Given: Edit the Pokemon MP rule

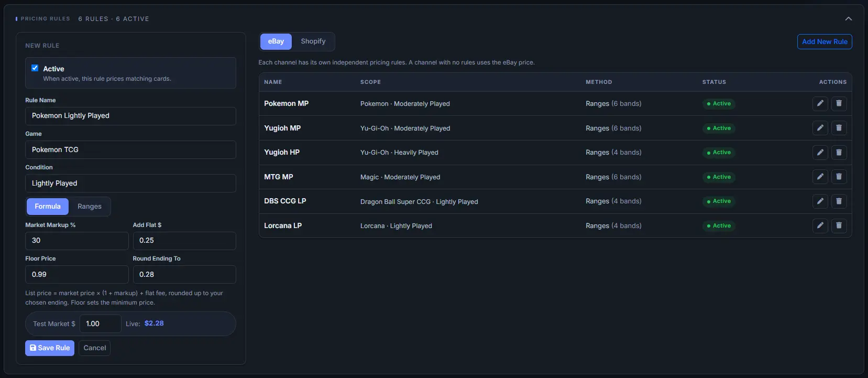Looking at the screenshot, I should tap(820, 103).
